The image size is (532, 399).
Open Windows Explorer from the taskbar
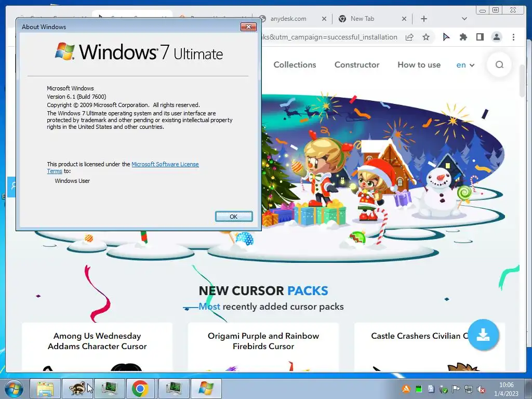[x=45, y=389]
